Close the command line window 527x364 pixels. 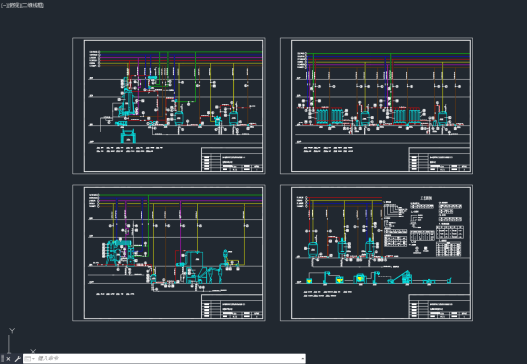pyautogui.click(x=8, y=359)
